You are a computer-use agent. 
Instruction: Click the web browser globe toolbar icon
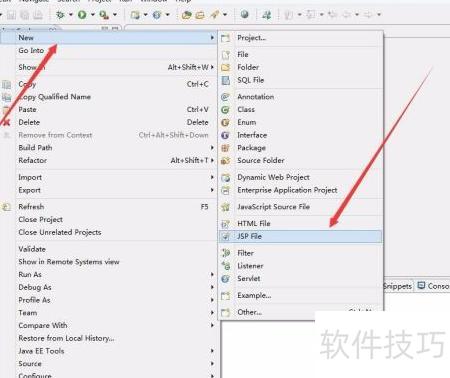click(245, 14)
